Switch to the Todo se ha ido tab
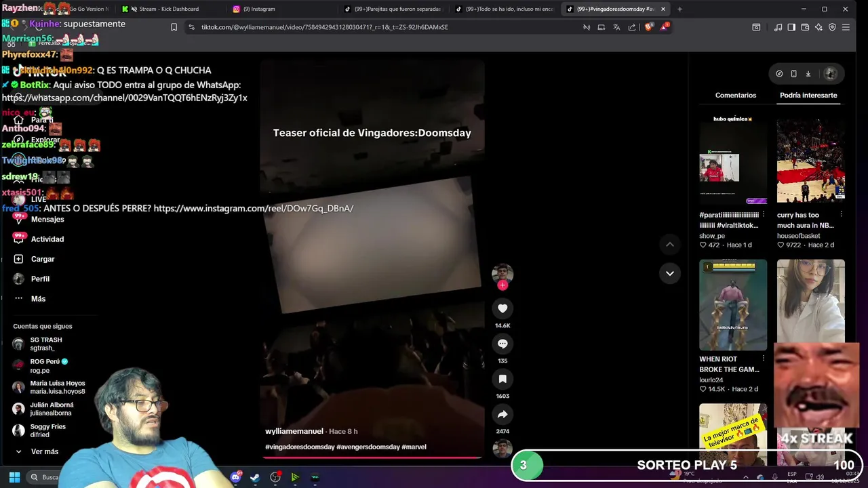868x488 pixels. [x=504, y=9]
